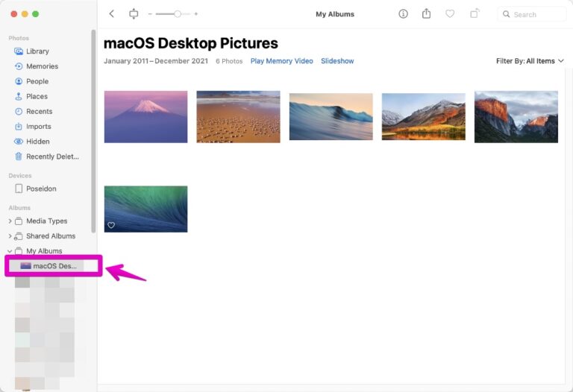Select Shared Albums in the sidebar
This screenshot has height=392, width=573.
click(x=51, y=236)
